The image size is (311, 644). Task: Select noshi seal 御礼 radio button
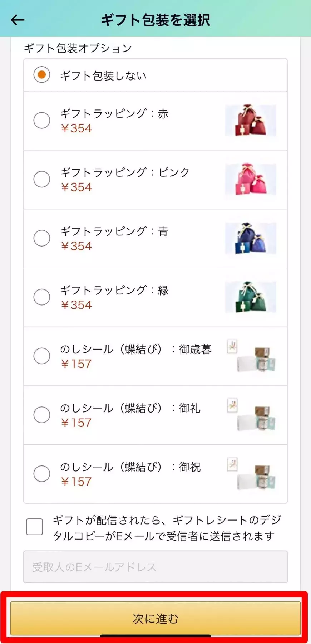coord(42,415)
